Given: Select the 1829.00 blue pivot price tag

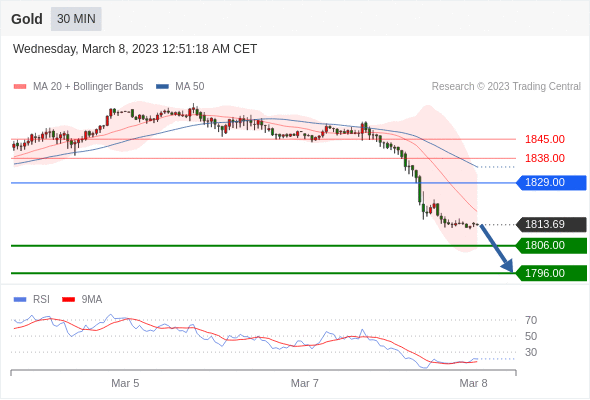Looking at the screenshot, I should coord(551,183).
